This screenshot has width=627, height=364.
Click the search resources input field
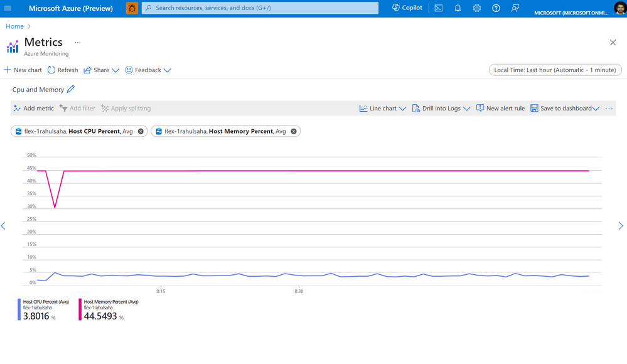pos(260,8)
